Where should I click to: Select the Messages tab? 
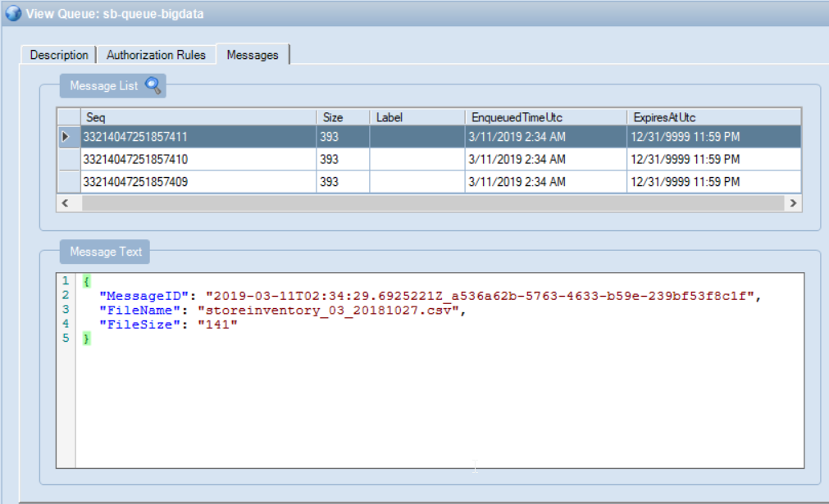[x=253, y=55]
